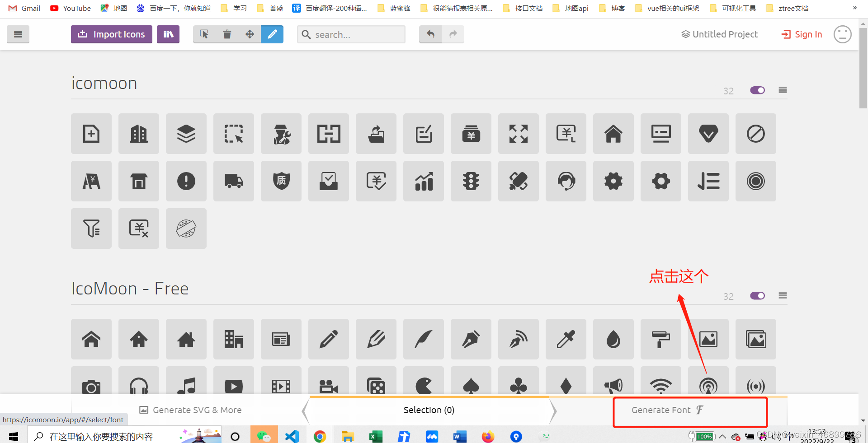The image size is (868, 443).
Task: Activate the Edit pencil tool
Action: click(x=272, y=34)
